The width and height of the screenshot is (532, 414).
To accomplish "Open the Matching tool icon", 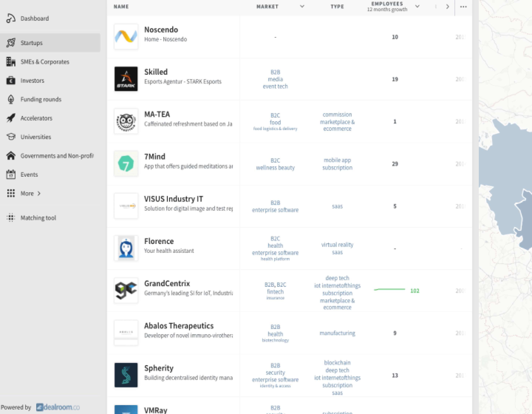I will click(x=11, y=218).
